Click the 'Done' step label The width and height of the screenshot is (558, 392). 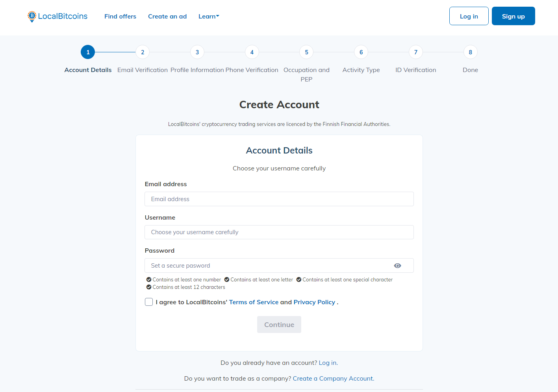(x=471, y=70)
